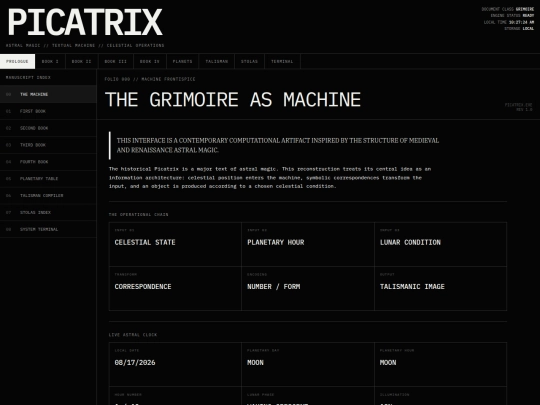Viewport: 540px width, 405px height.
Task: Click the LIVE ASTRAL CLOCK label
Action: pos(133,335)
